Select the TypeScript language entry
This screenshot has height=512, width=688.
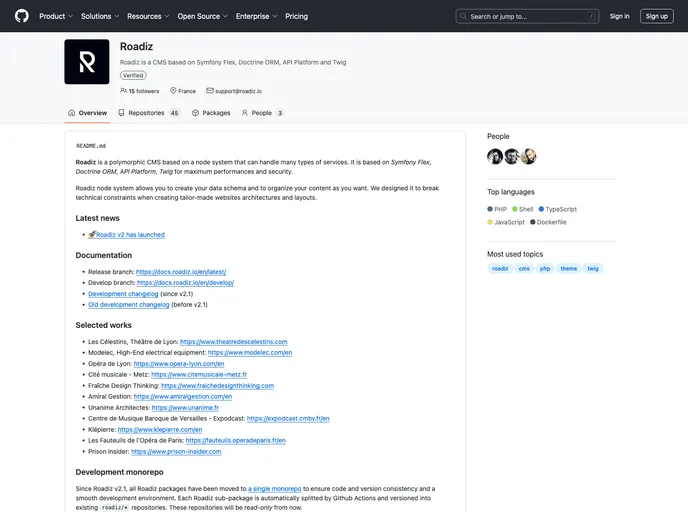557,209
